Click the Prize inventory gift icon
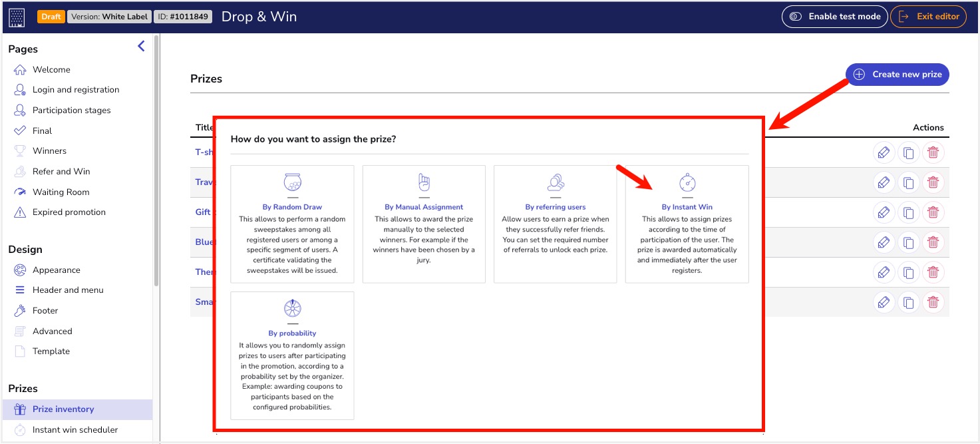Image resolution: width=980 pixels, height=444 pixels. 17,409
